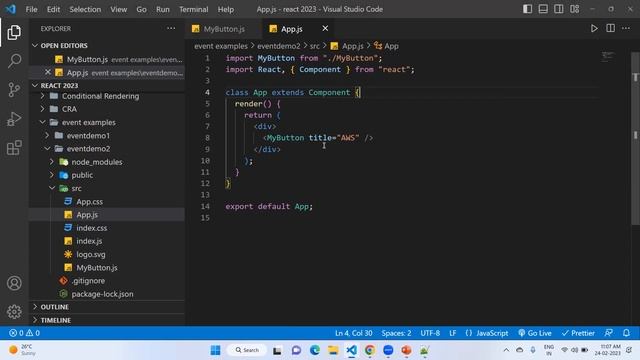This screenshot has width=640, height=360.
Task: Close App.js in Open Editors list
Action: pos(48,72)
